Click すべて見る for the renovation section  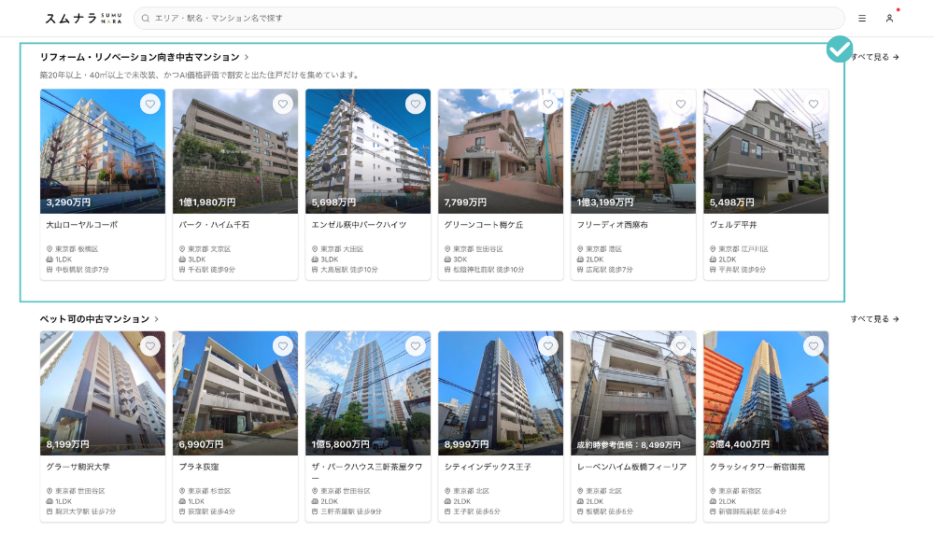click(x=874, y=57)
